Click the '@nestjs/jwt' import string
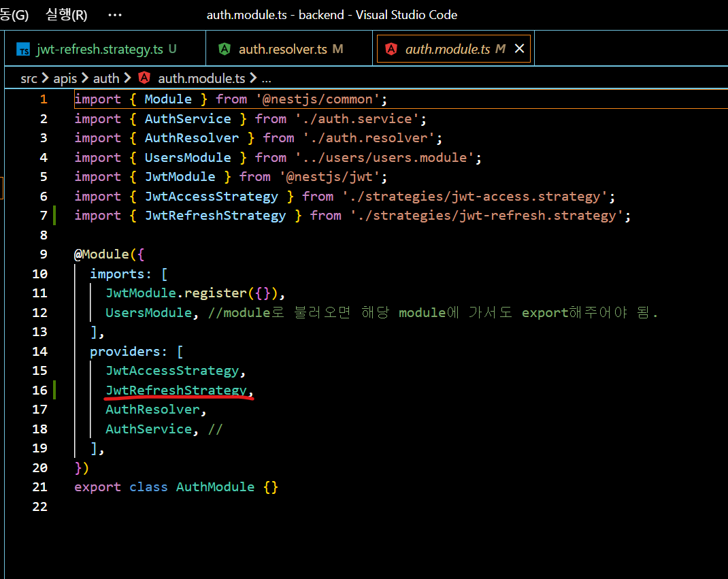Image resolution: width=728 pixels, height=579 pixels. (x=330, y=177)
